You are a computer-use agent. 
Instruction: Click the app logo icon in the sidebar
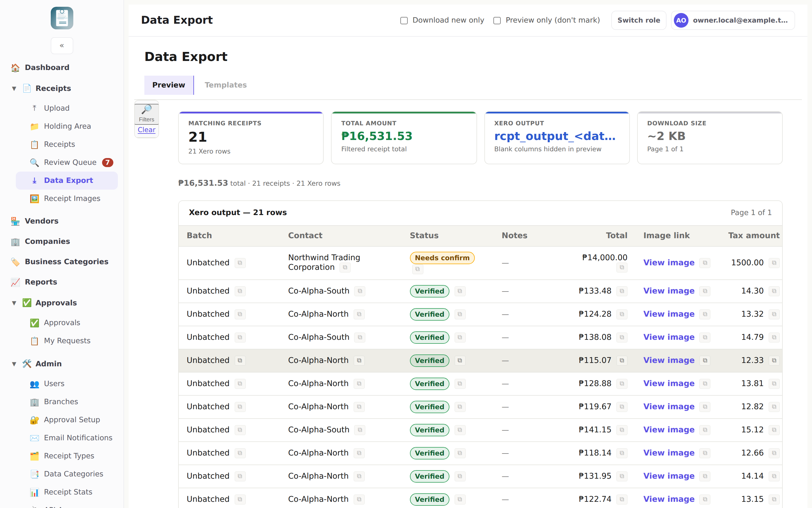62,18
